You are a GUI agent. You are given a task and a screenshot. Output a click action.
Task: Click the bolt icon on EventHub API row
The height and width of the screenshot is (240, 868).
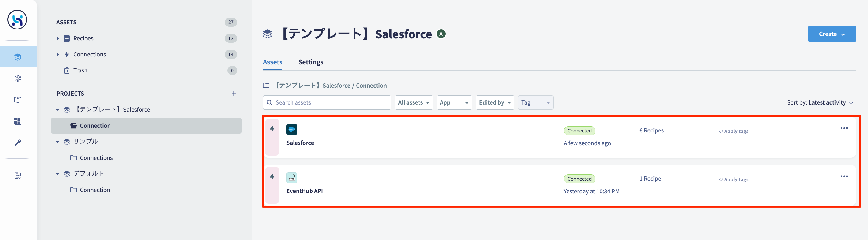point(272,177)
